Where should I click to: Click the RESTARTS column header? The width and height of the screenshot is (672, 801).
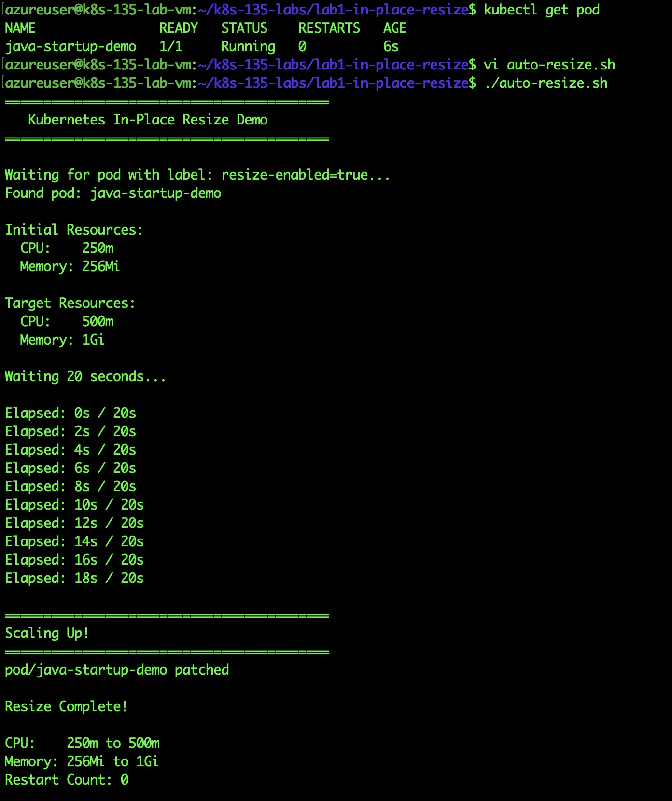[329, 28]
